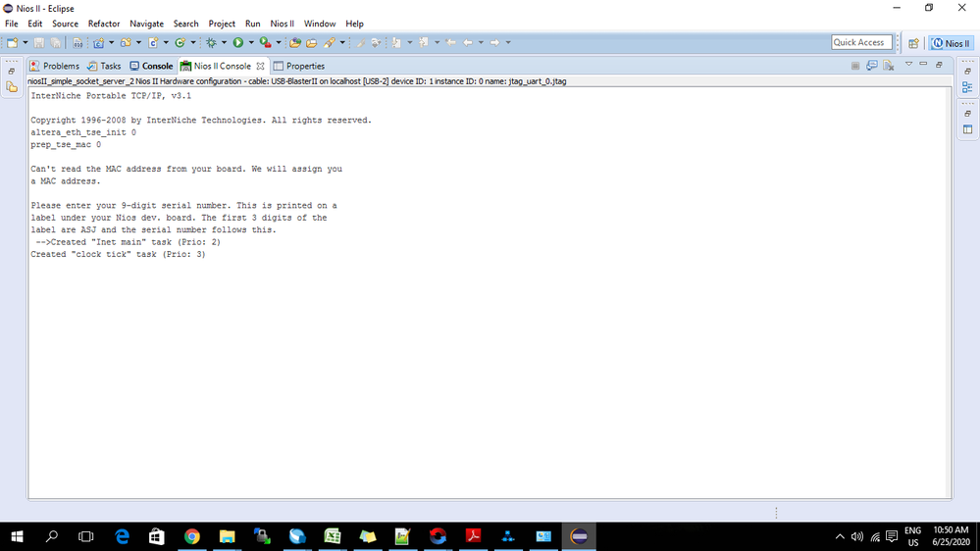Click Terminate square icon in console toolbar
980x551 pixels.
point(855,66)
